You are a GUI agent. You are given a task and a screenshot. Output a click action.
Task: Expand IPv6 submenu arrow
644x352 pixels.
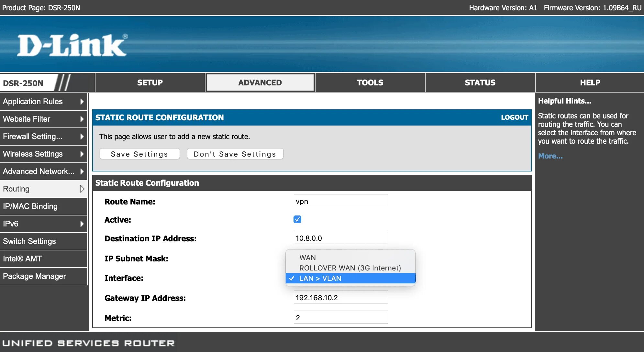82,224
